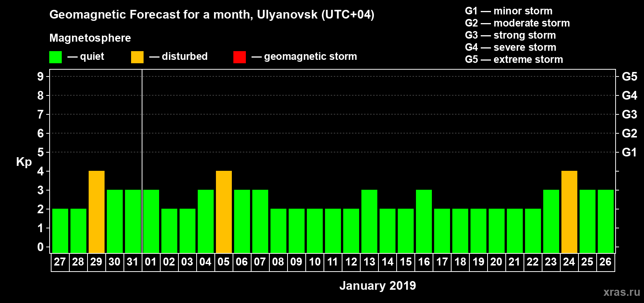Click the G1 label on right axis
Screen dimensions: 644x303
pyautogui.click(x=630, y=152)
